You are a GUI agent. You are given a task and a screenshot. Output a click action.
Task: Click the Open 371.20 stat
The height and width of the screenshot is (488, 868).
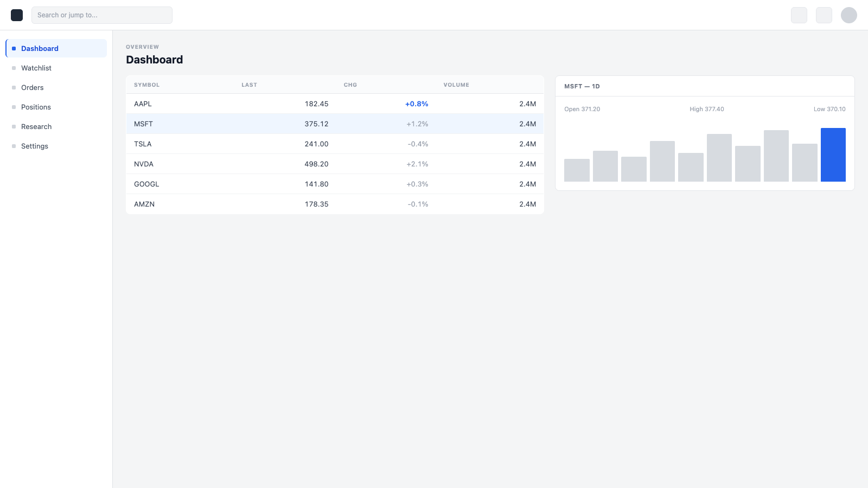point(582,109)
